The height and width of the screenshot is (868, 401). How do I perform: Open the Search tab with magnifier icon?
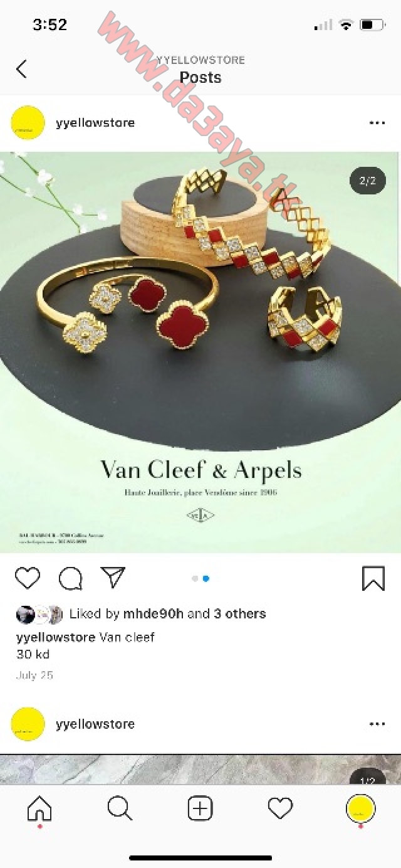tap(120, 808)
